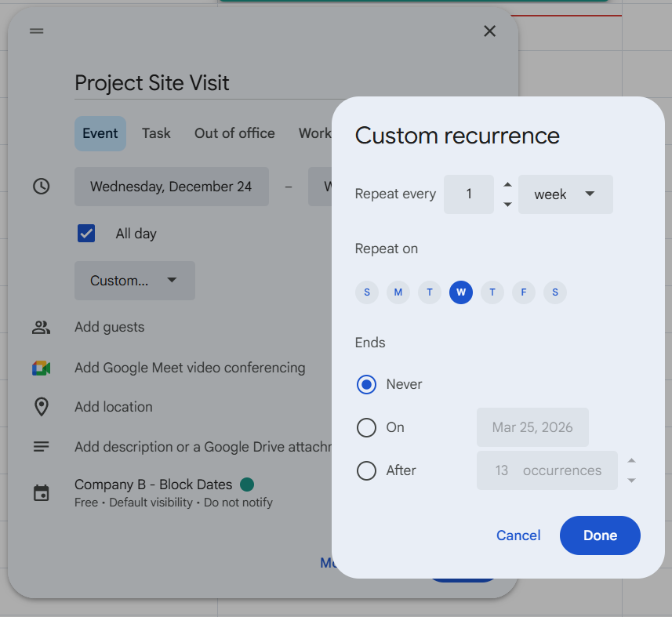Click the Add guests people icon
Screen dimensions: 672x617
pos(41,327)
